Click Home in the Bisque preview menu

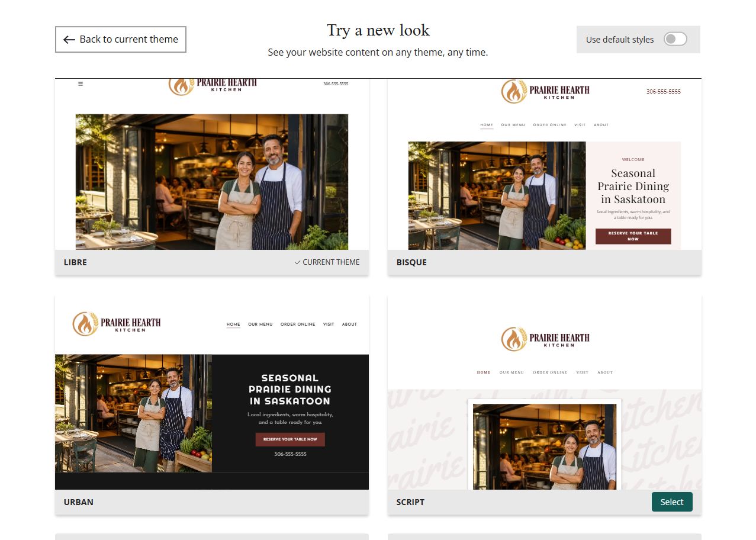487,125
